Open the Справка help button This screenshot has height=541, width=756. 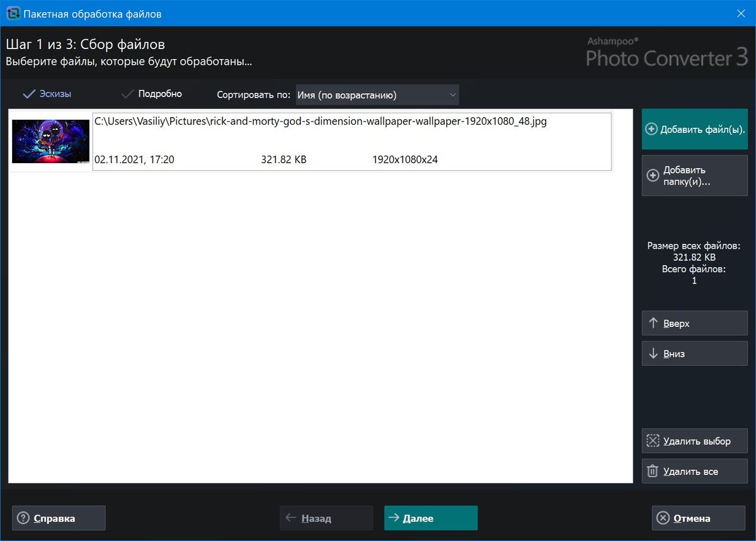[59, 518]
